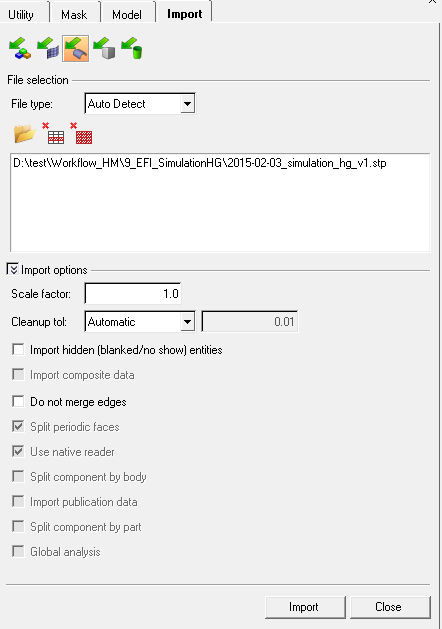Enable Import hidden (blanked/no show) entities checkbox
The image size is (442, 629).
18,349
